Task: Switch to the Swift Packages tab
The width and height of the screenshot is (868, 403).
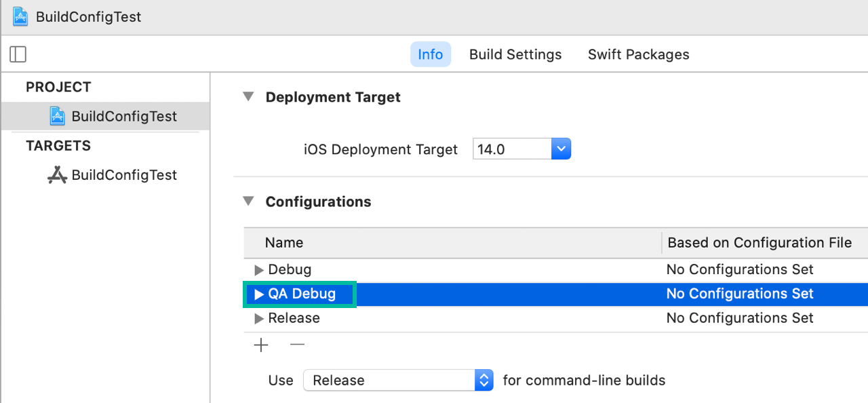Action: point(638,55)
